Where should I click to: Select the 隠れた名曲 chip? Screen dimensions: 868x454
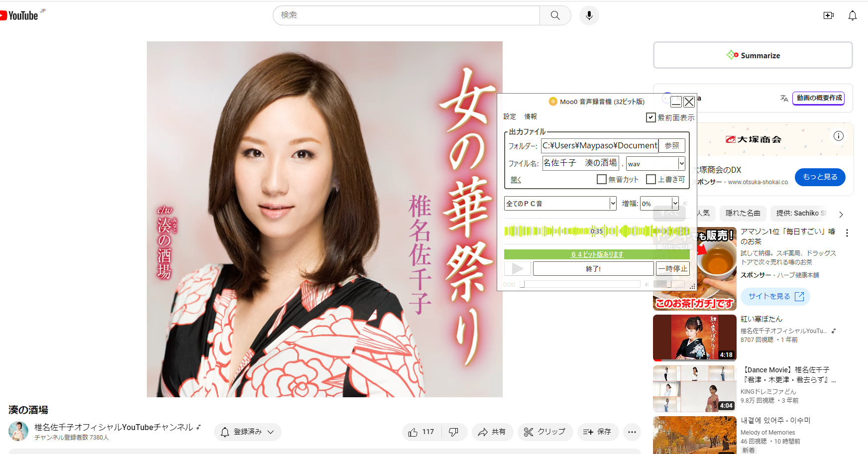[743, 213]
